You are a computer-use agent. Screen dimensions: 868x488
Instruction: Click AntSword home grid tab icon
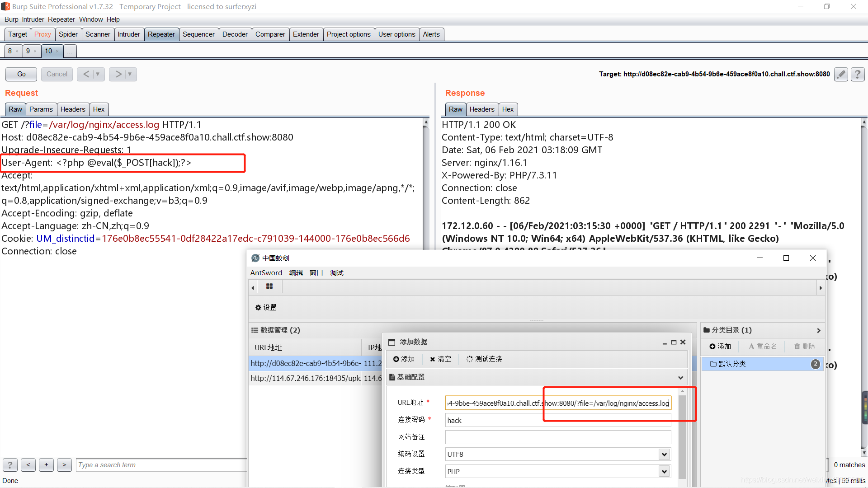269,286
